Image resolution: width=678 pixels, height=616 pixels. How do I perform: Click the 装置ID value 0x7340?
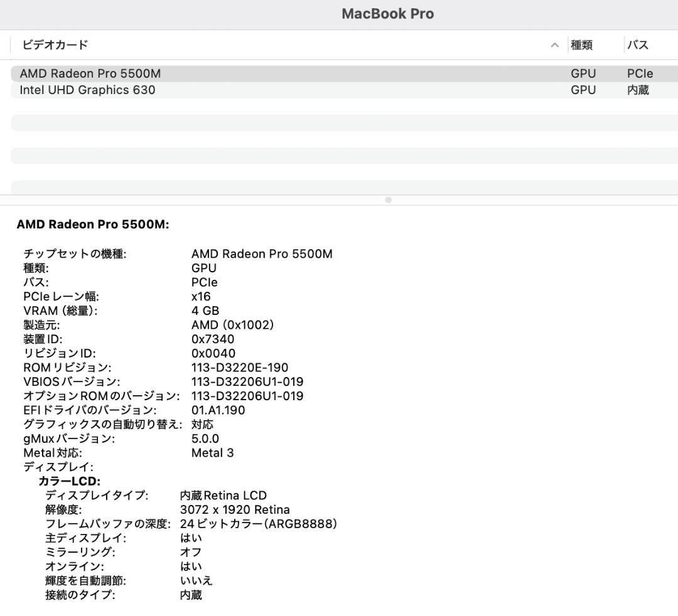(x=213, y=339)
